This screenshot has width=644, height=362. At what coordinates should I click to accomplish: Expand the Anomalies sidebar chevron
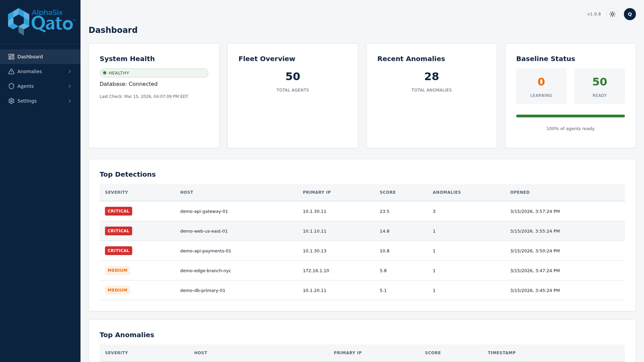pyautogui.click(x=70, y=71)
